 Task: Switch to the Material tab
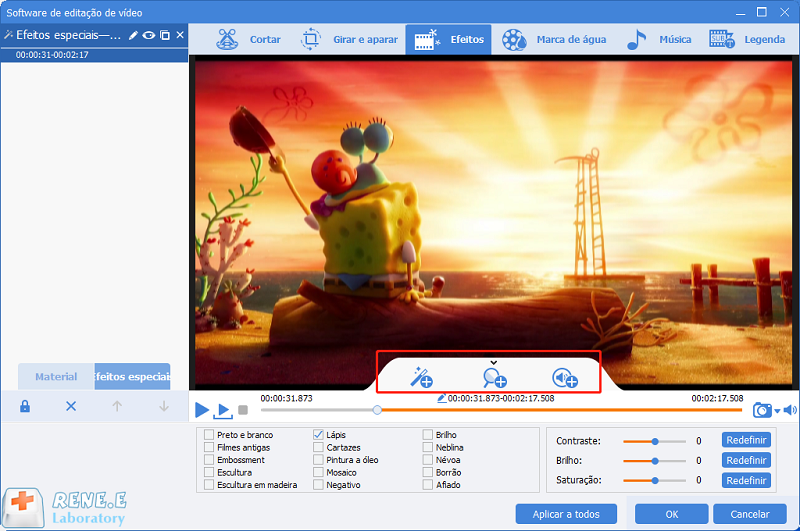click(56, 376)
